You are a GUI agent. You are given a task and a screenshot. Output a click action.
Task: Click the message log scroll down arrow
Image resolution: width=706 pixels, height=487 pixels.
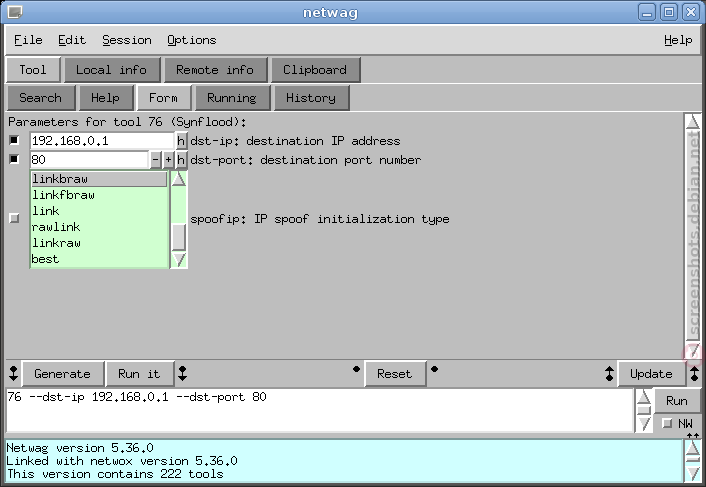coord(692,474)
